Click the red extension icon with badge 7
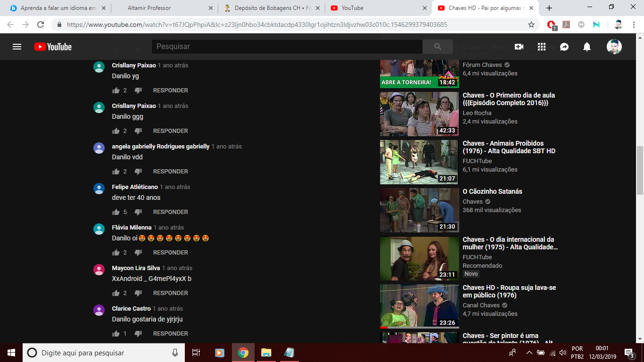Viewport: 644px width, 362px height. (552, 25)
